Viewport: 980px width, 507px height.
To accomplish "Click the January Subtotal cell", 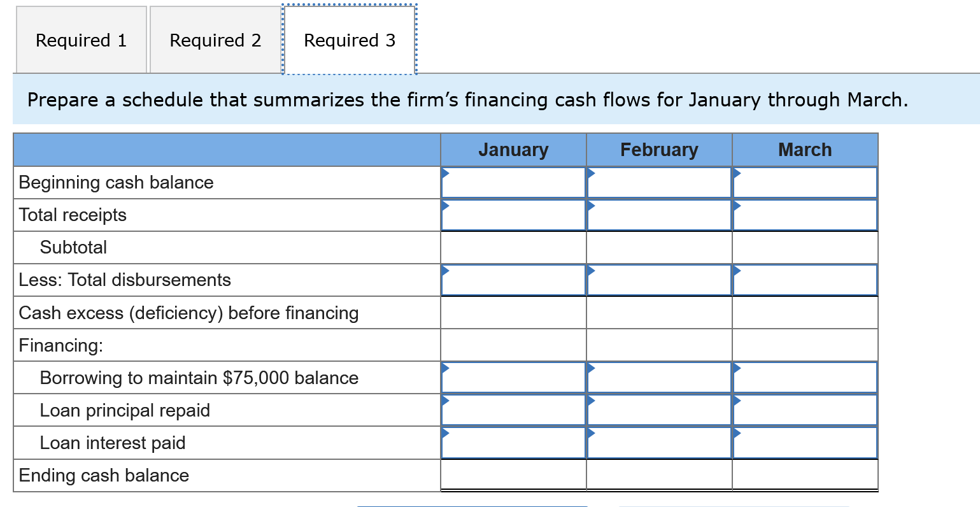I will coord(513,247).
